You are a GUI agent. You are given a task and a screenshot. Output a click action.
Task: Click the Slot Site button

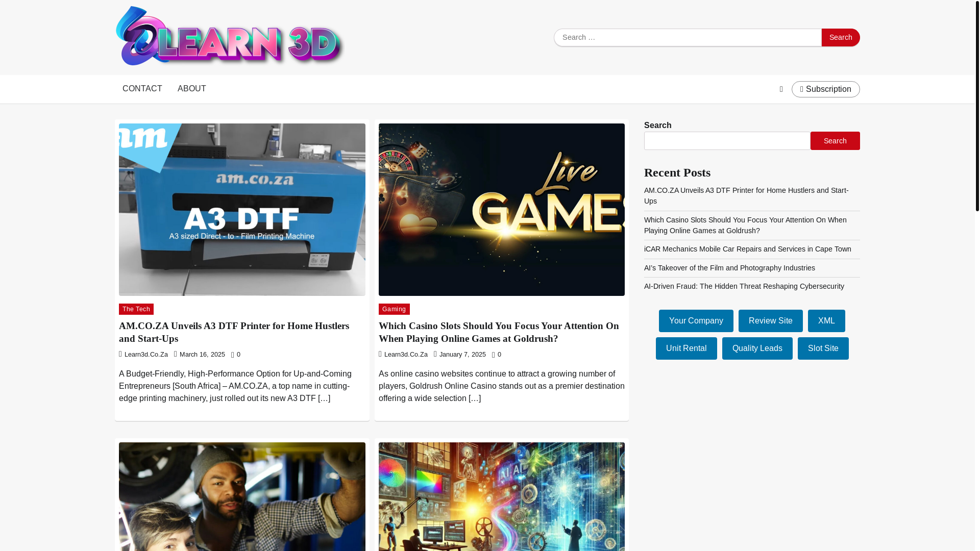(x=823, y=348)
